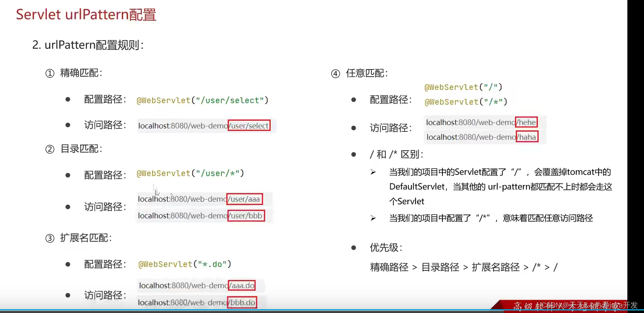Click the '配置路径:' label under 目录匹配
644x313 pixels.
pyautogui.click(x=105, y=175)
